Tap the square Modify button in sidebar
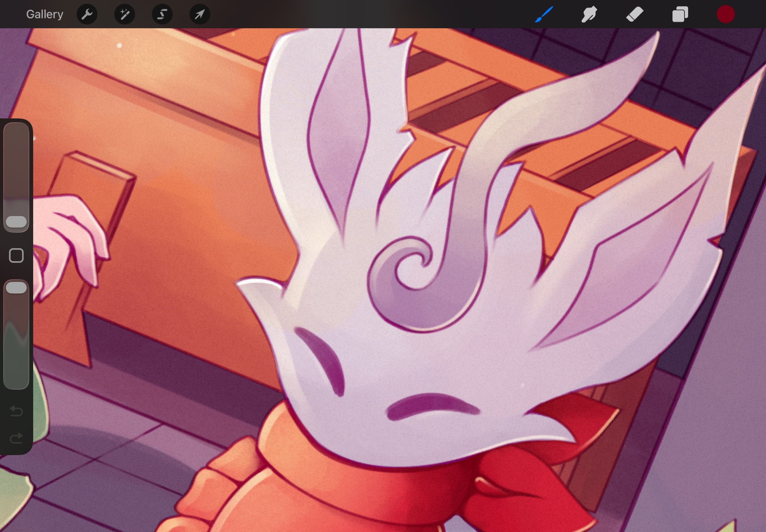The height and width of the screenshot is (532, 766). tap(16, 255)
